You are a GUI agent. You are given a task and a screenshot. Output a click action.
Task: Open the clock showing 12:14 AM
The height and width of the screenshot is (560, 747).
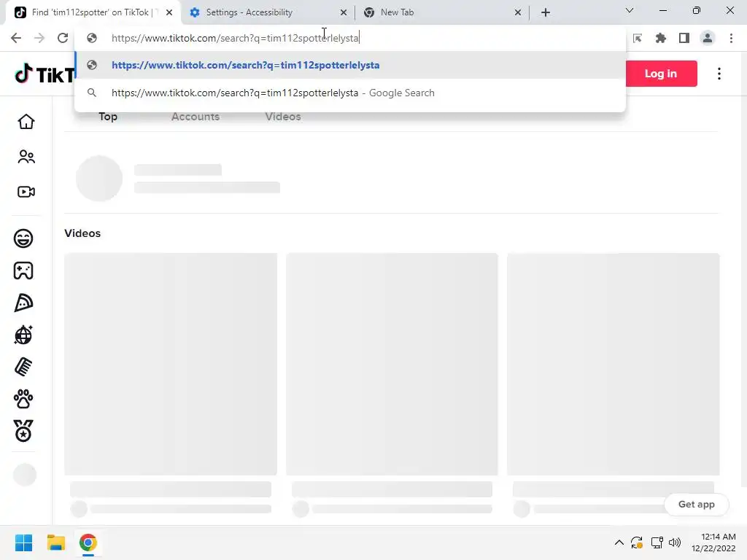coord(713,542)
